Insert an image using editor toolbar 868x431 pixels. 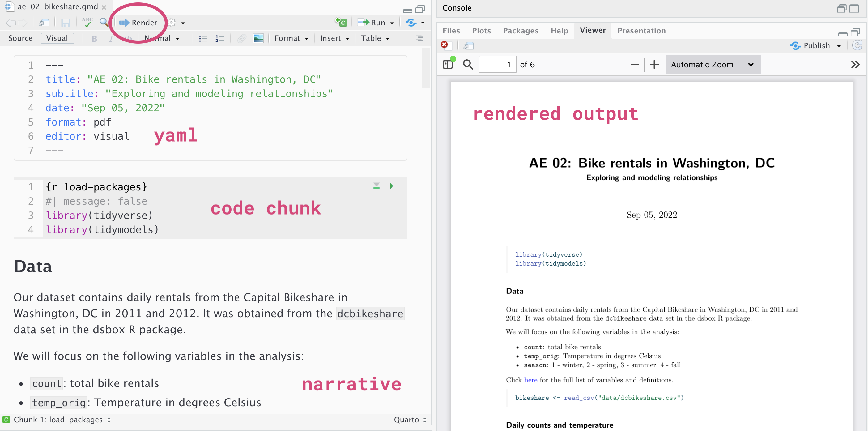[x=258, y=38]
